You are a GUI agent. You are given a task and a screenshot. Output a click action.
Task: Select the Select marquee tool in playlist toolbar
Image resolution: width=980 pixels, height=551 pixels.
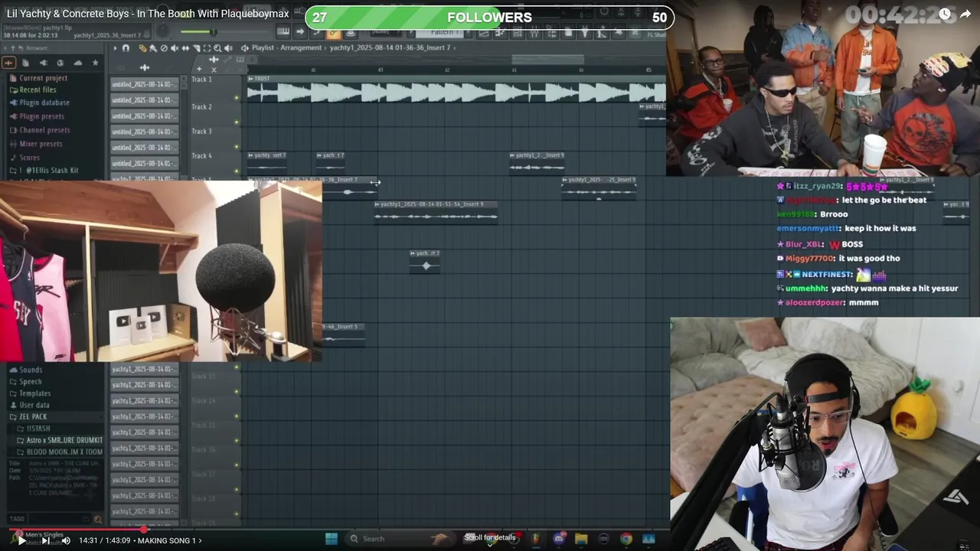click(x=207, y=48)
